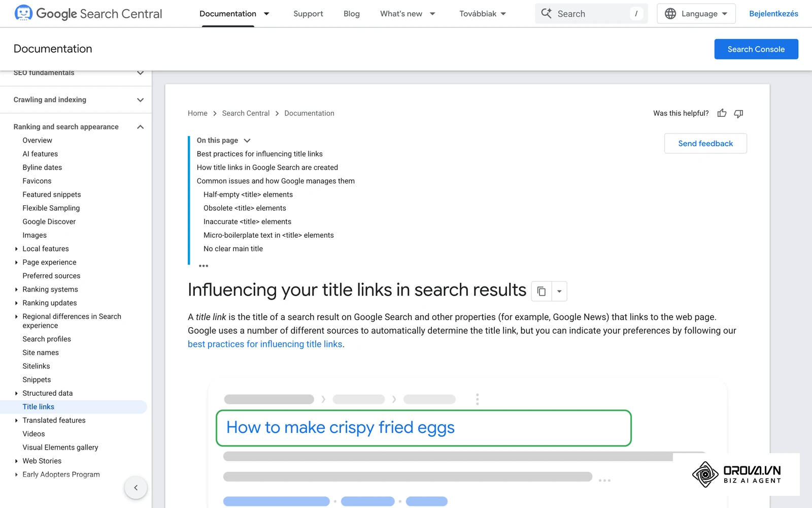Click the Search Central breadcrumb link
The image size is (812, 508).
246,113
